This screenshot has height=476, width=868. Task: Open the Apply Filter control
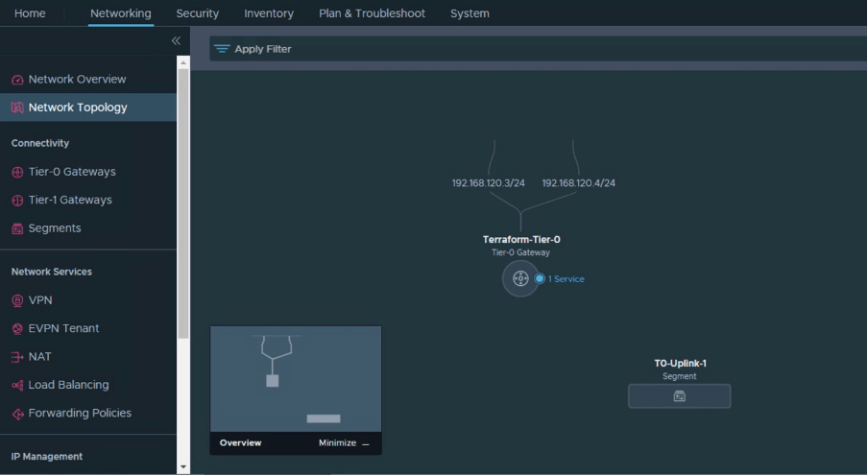tap(253, 49)
